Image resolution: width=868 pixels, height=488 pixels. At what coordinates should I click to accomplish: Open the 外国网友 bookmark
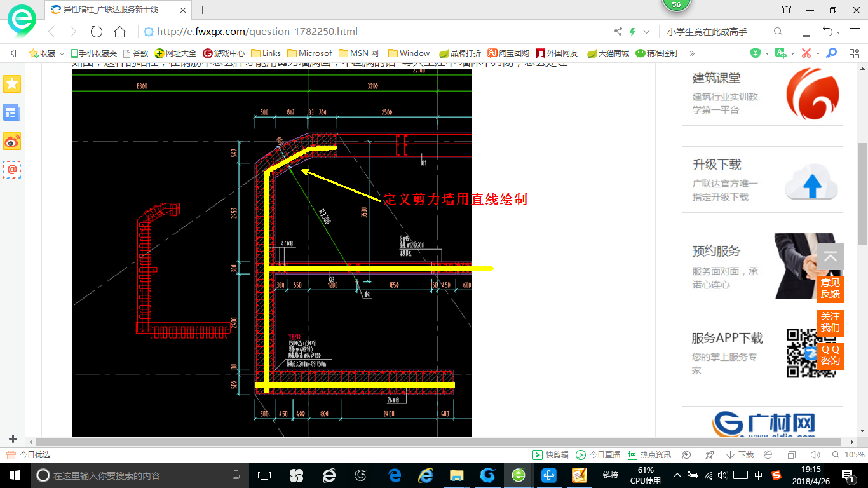pos(557,53)
